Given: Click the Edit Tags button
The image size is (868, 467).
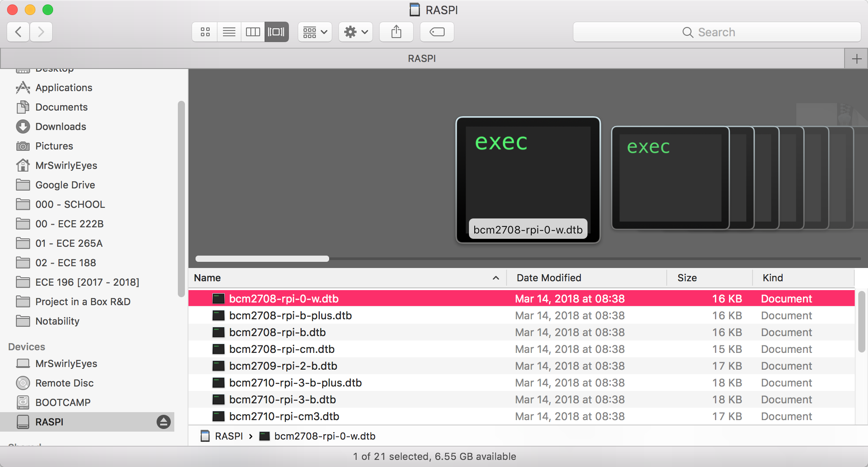Looking at the screenshot, I should point(437,32).
